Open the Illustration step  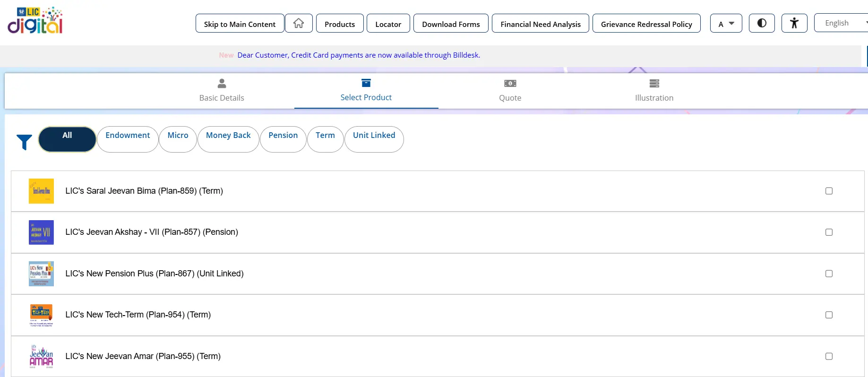(x=654, y=91)
